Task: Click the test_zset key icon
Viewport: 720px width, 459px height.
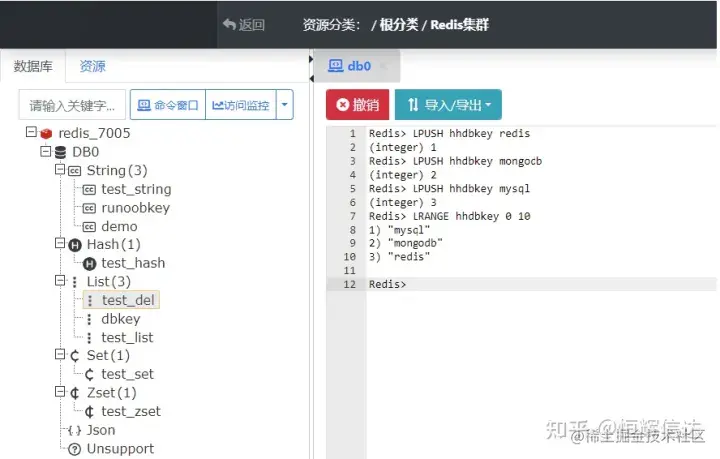Action: [x=90, y=412]
